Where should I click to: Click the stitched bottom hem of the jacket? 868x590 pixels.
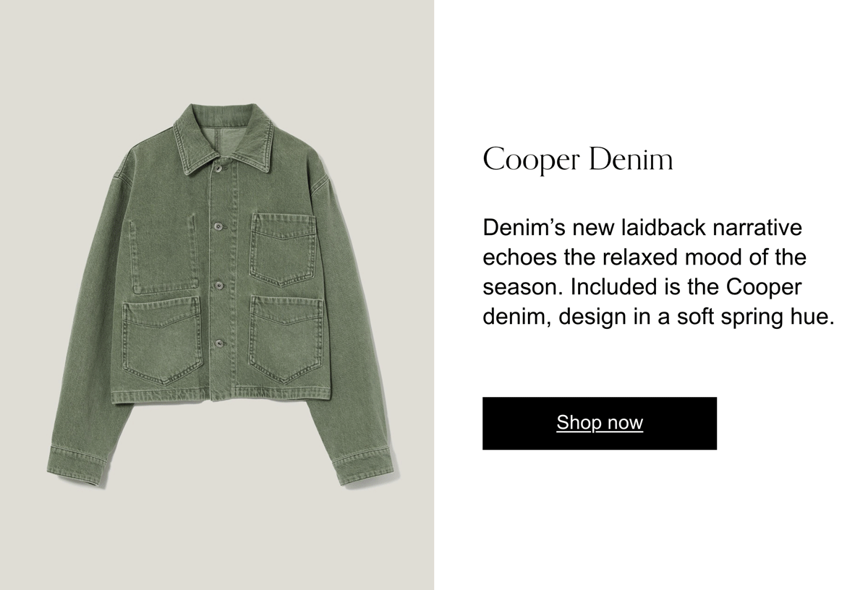[x=223, y=396]
